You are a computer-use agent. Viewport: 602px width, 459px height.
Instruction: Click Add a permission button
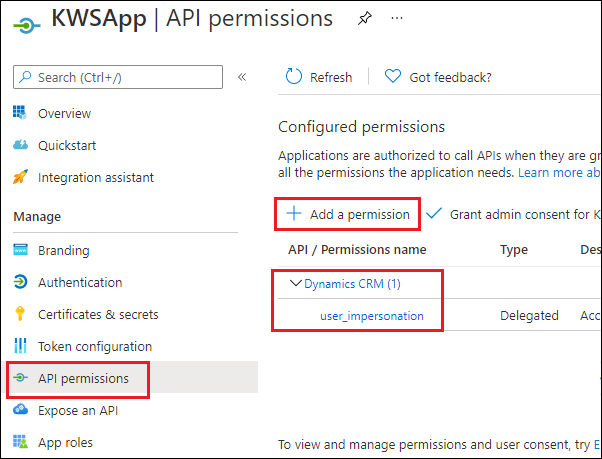348,214
